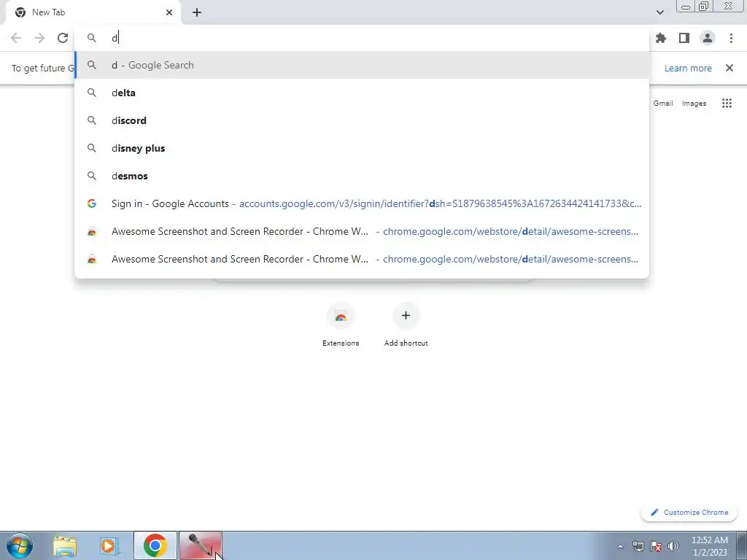Dismiss the info bar with X
Image resolution: width=747 pixels, height=560 pixels.
point(729,68)
